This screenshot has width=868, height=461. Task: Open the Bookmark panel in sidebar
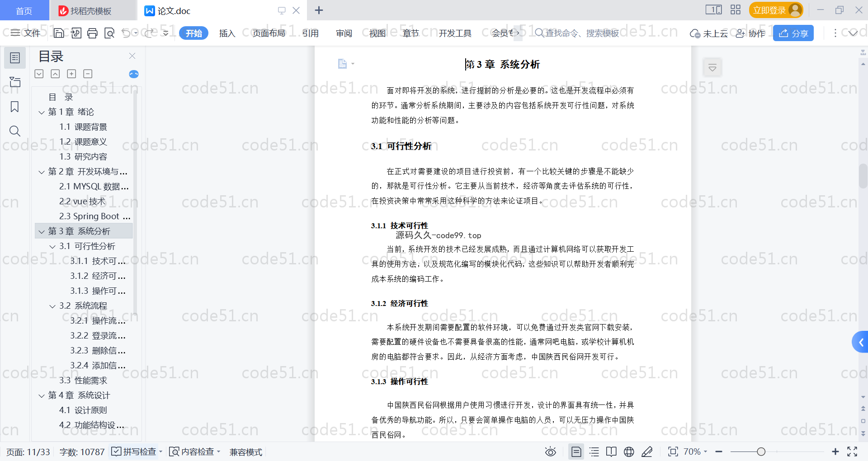click(x=15, y=107)
